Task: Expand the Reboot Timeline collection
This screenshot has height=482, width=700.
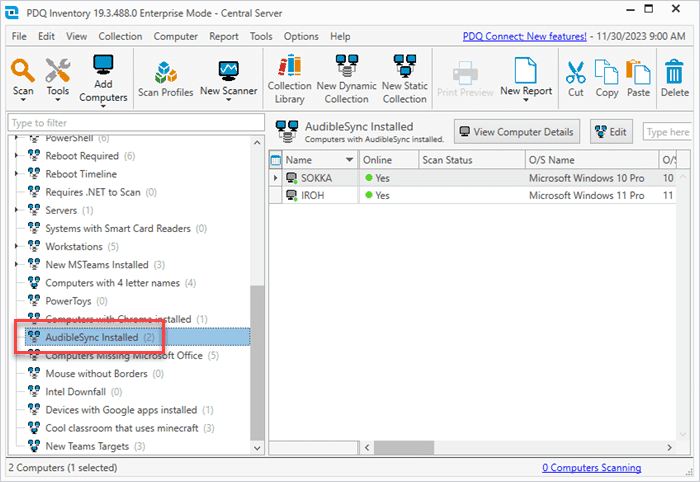Action: pyautogui.click(x=17, y=174)
